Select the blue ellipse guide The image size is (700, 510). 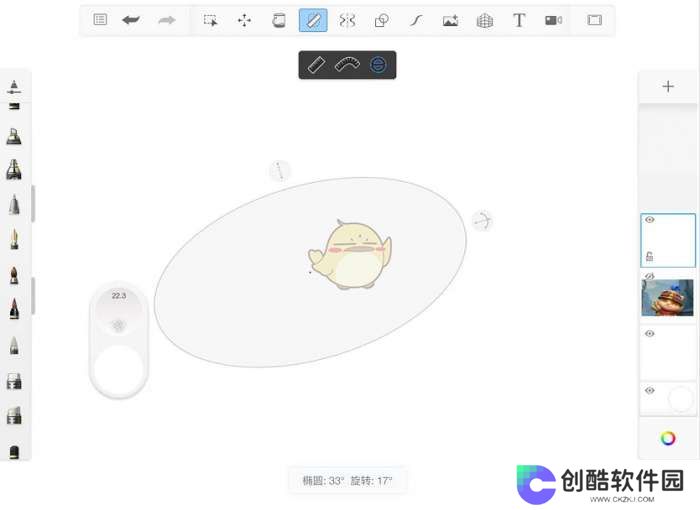click(378, 65)
